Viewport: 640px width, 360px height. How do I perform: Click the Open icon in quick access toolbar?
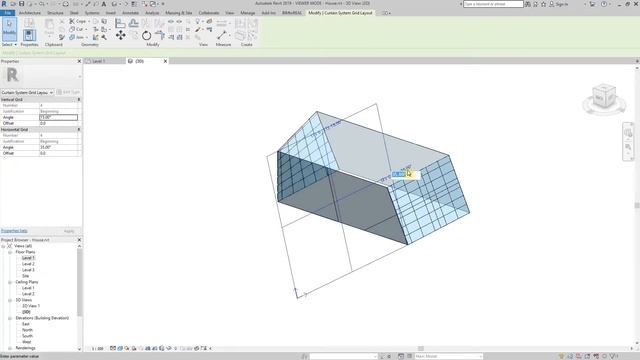pyautogui.click(x=13, y=4)
